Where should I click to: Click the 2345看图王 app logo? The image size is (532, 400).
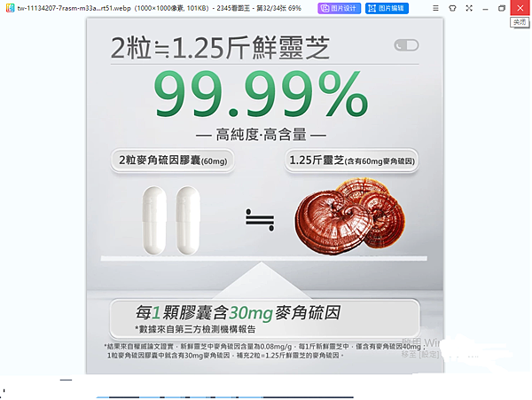pyautogui.click(x=10, y=8)
